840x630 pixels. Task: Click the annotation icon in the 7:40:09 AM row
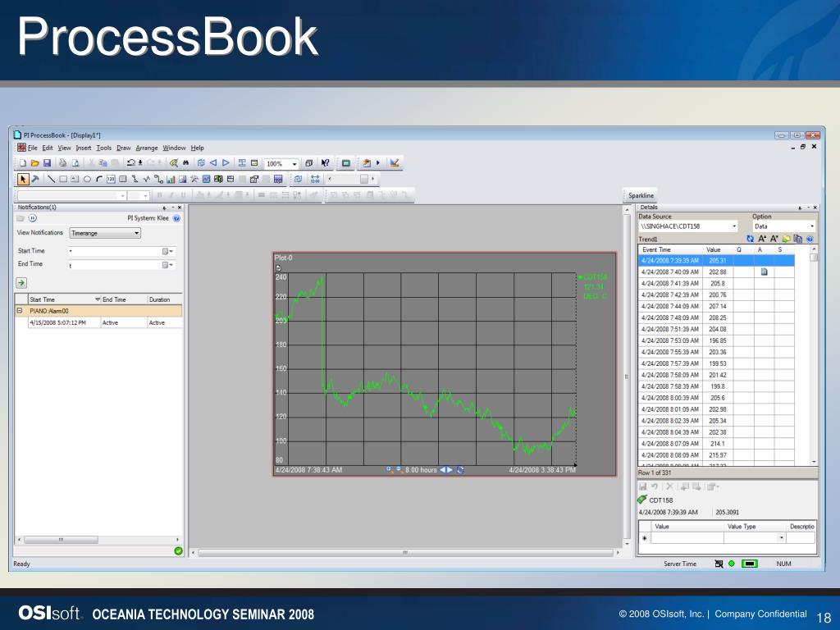[764, 272]
